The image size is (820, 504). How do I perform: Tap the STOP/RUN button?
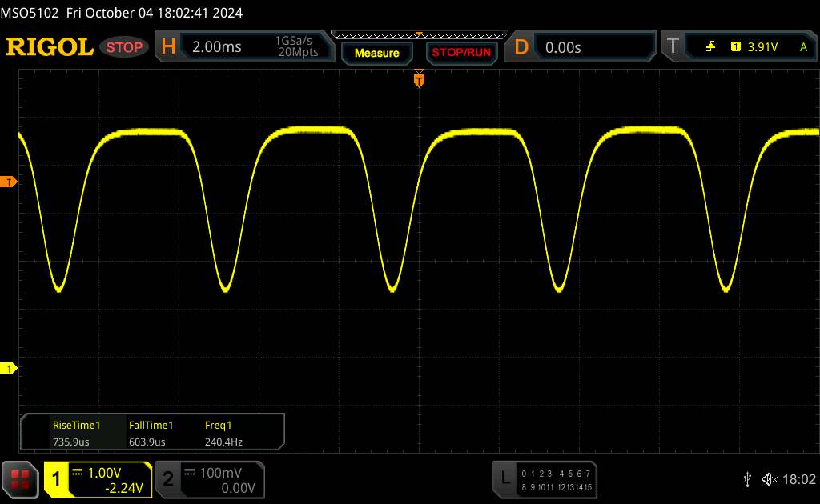[x=461, y=53]
